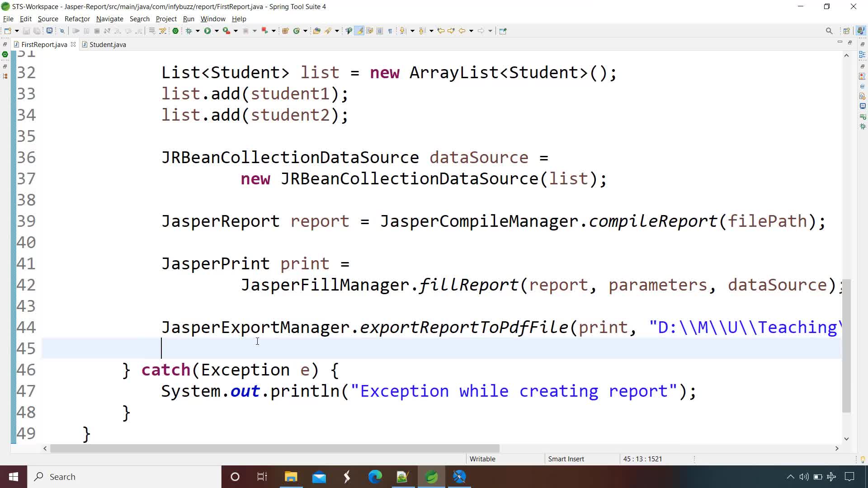Viewport: 868px width, 488px height.
Task: Click the vertical scrollbar thumb of editor
Action: tap(846, 346)
